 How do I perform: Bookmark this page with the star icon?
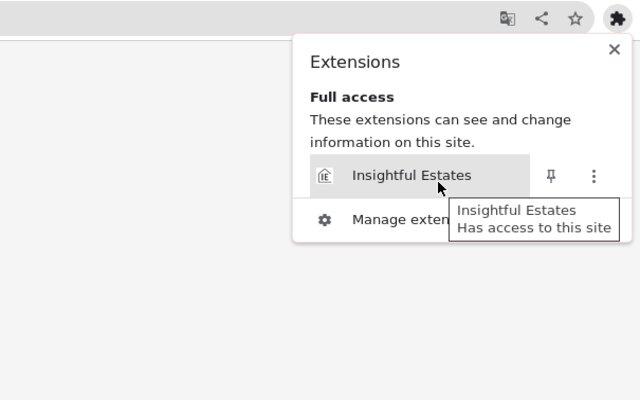(x=575, y=18)
